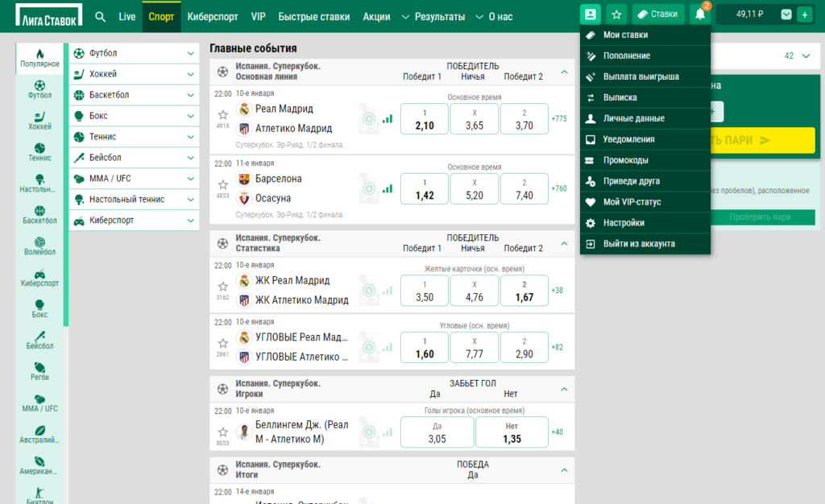This screenshot has height=504, width=825.
Task: Select Популярное in sports sidebar
Action: [40, 58]
